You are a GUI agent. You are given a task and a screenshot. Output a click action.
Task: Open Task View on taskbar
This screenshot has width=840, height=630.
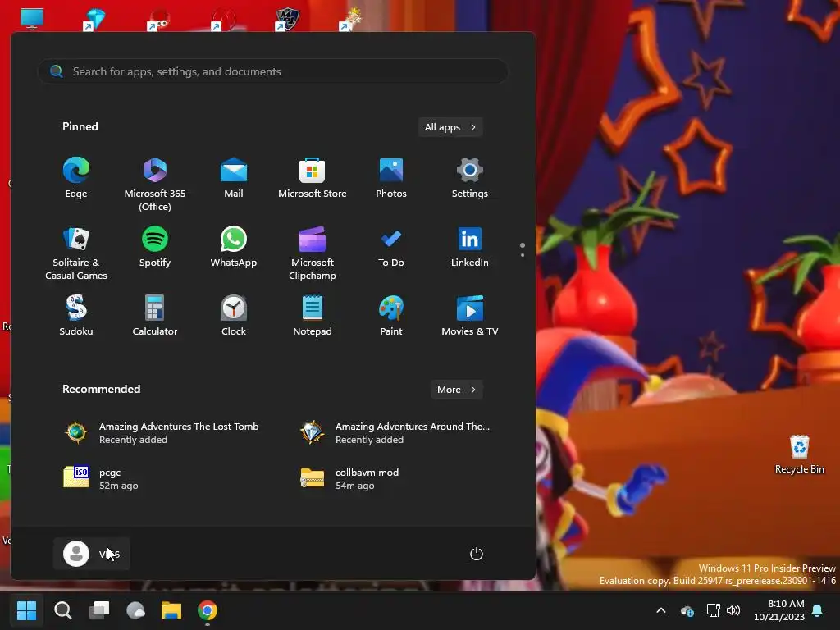coord(99,610)
